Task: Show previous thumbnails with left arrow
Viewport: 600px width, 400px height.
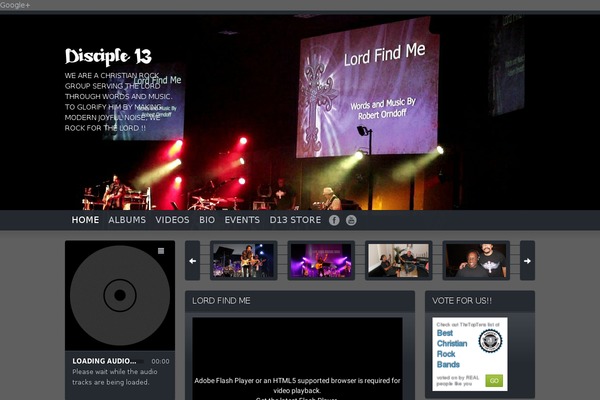Action: coord(192,261)
